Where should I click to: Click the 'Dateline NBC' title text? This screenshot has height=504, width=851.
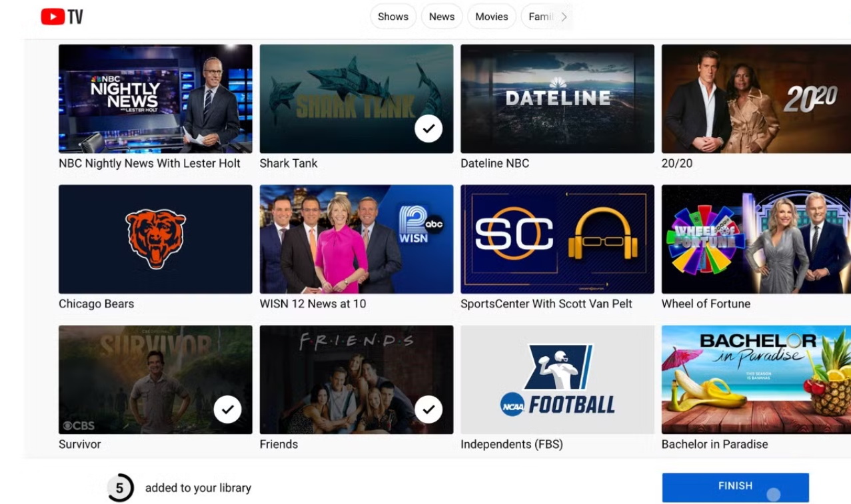494,163
